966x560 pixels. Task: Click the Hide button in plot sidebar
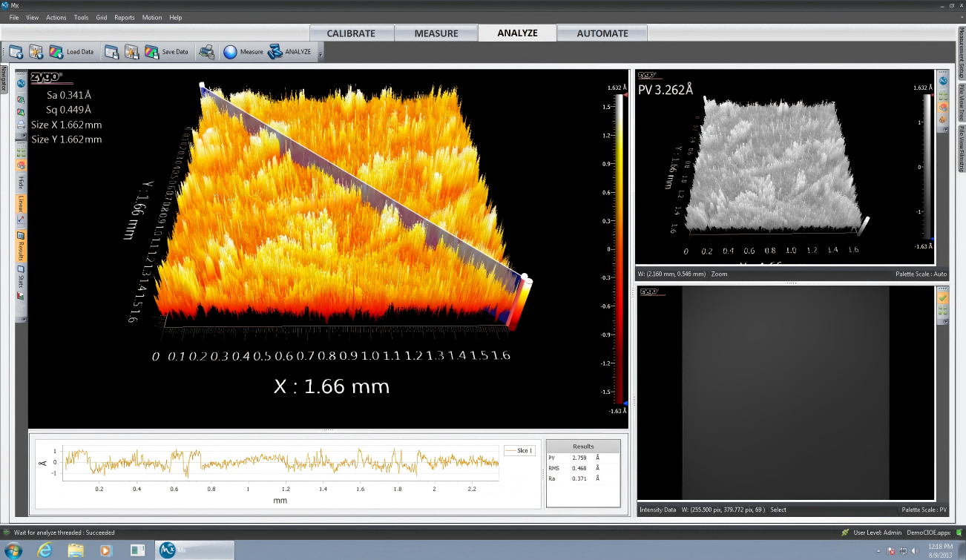coord(21,182)
